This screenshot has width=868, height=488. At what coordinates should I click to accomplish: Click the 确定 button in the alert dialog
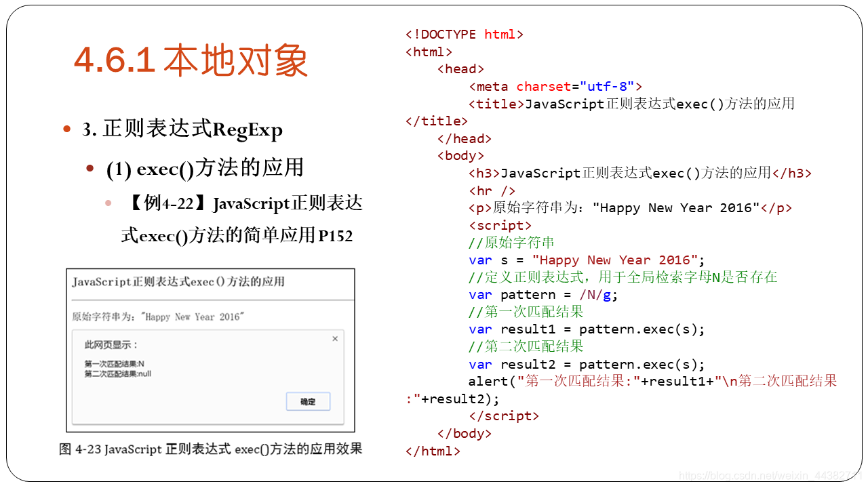pyautogui.click(x=308, y=401)
